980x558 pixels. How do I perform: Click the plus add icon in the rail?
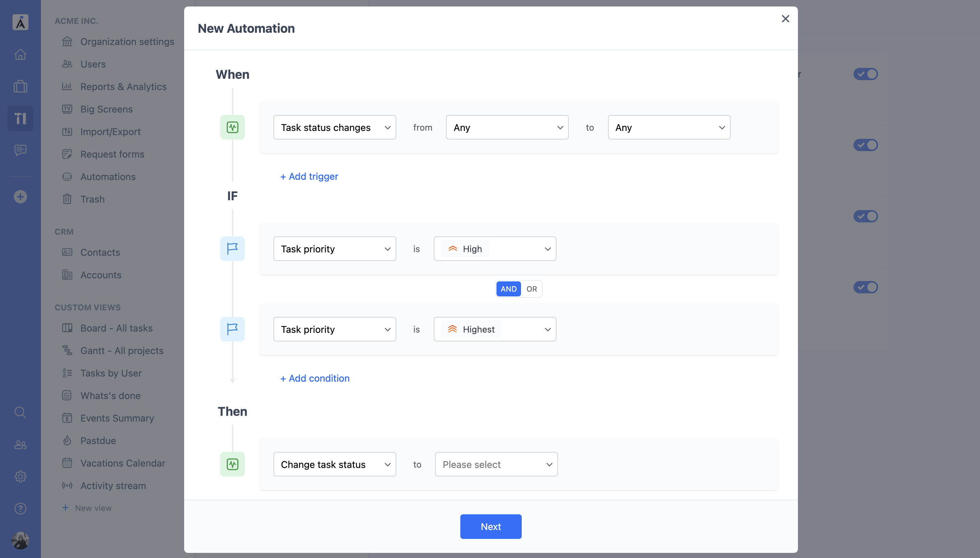[x=20, y=196]
